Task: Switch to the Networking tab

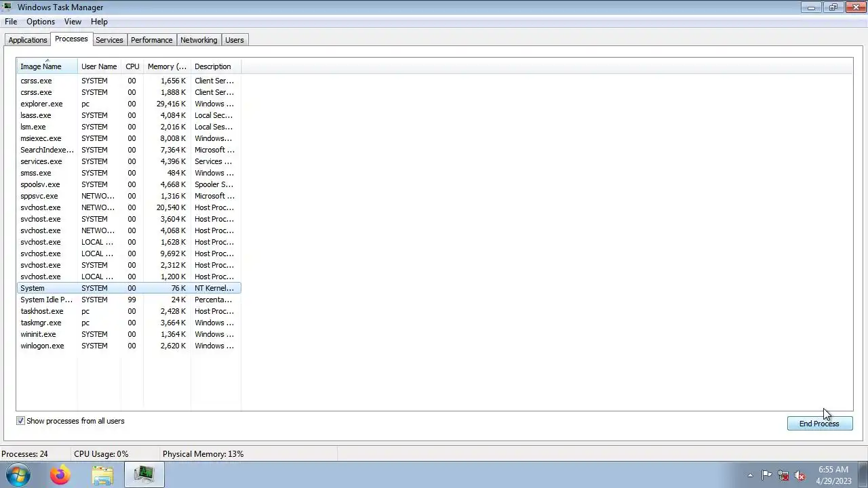Action: coord(199,40)
